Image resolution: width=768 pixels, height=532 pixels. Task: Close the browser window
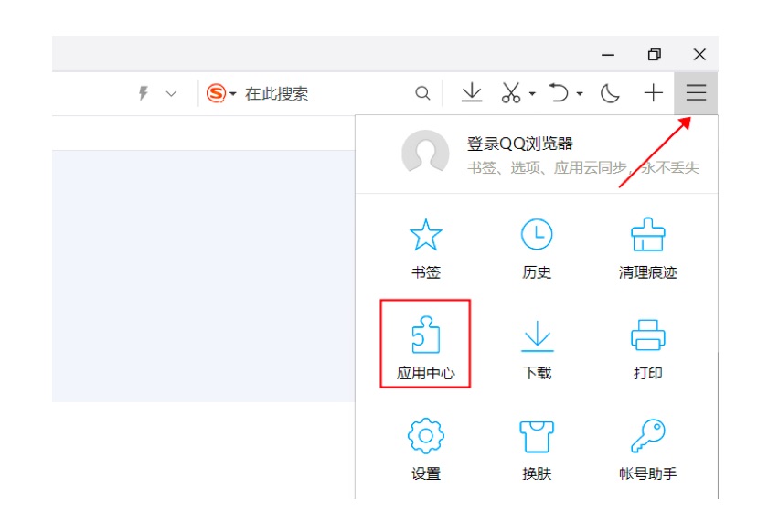pos(699,54)
